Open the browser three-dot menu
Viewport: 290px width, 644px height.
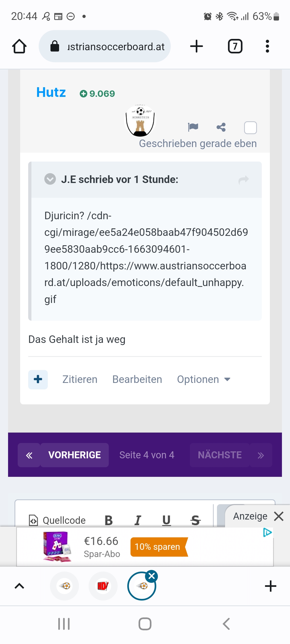pos(267,46)
